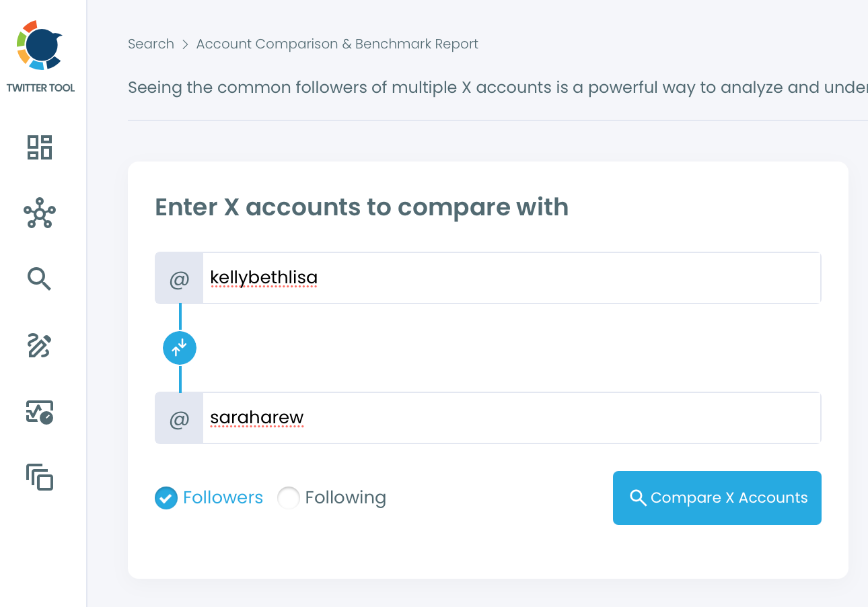Open the sidebar search icon

pos(39,279)
